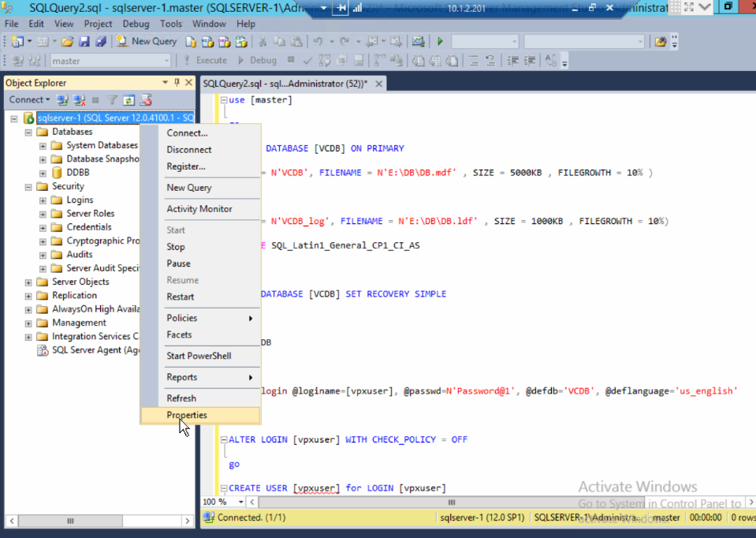Click the Parse checkmark icon
The height and width of the screenshot is (538, 756).
[x=307, y=61]
